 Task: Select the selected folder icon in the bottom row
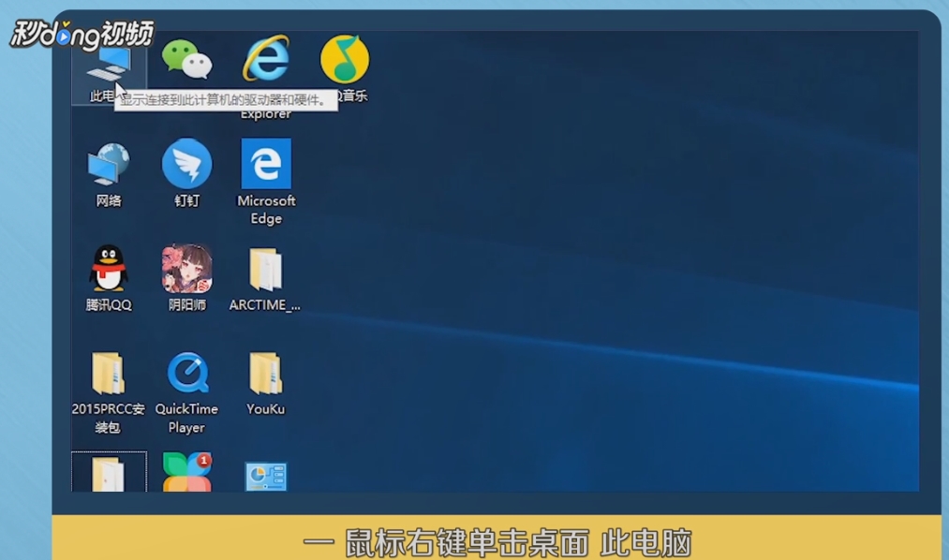pos(109,474)
